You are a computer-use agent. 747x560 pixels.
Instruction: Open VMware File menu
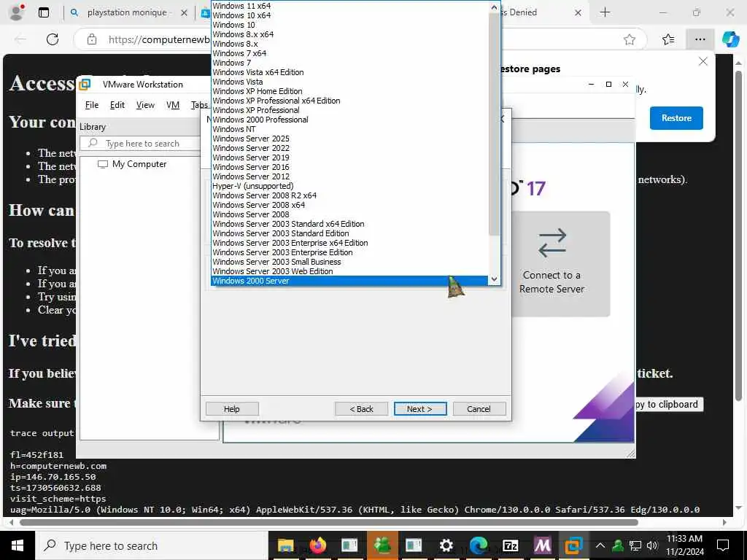(92, 105)
